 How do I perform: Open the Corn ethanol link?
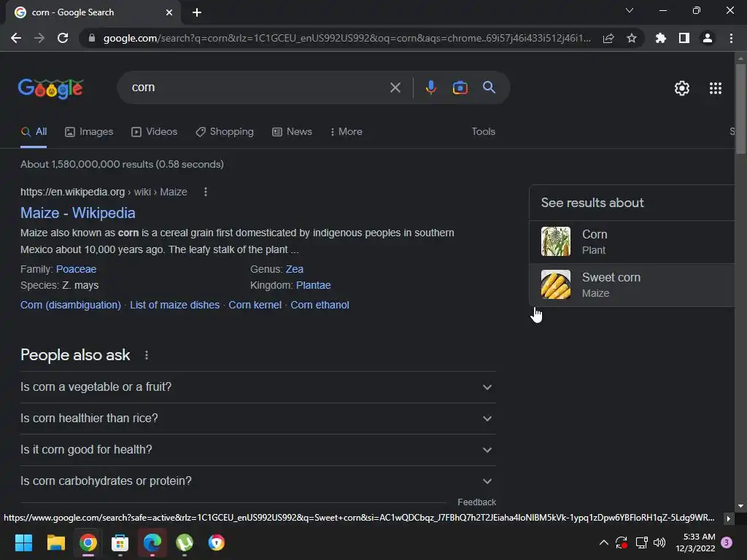point(320,305)
